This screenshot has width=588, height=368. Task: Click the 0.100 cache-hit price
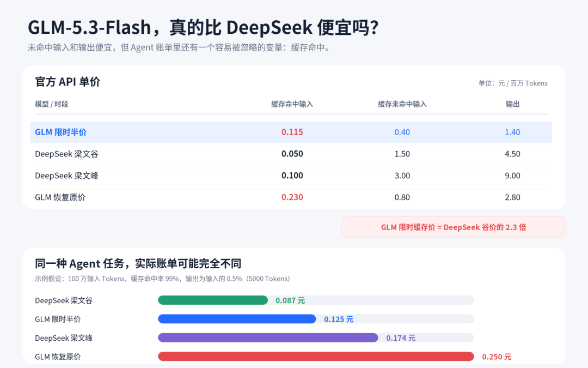292,176
